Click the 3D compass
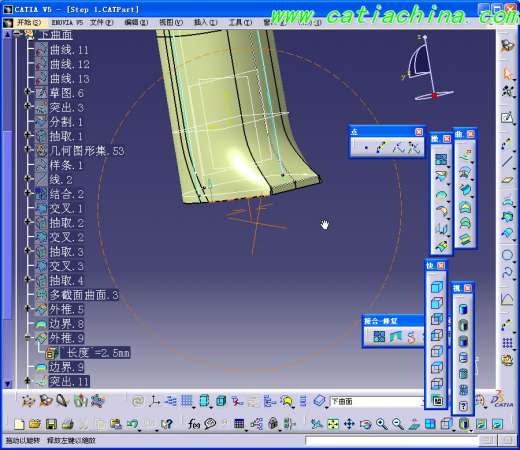 427,68
